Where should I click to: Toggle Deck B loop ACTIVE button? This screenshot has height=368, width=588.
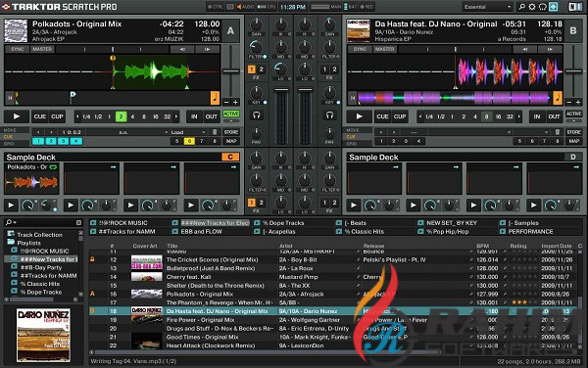point(573,114)
